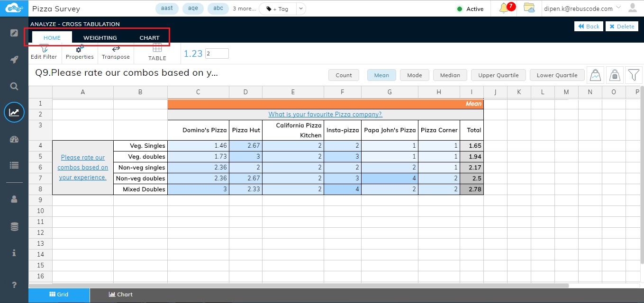
Task: Toggle Upper Quartile statistic
Action: 498,75
